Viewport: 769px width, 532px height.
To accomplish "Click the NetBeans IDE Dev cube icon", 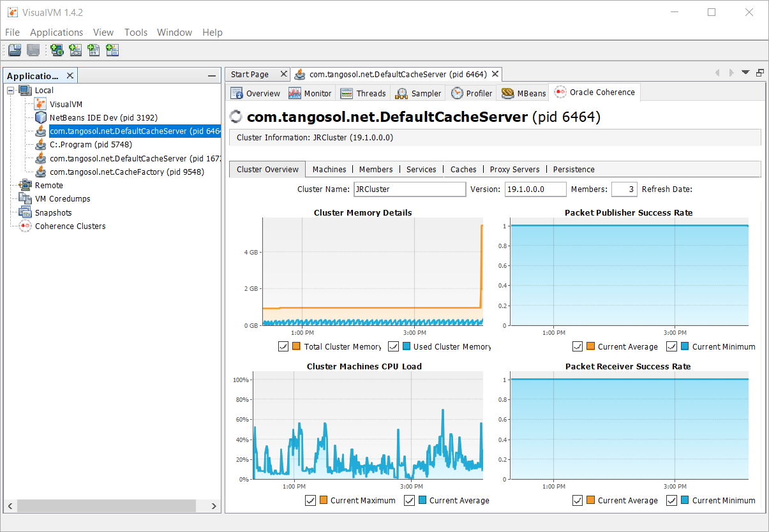I will pos(40,117).
